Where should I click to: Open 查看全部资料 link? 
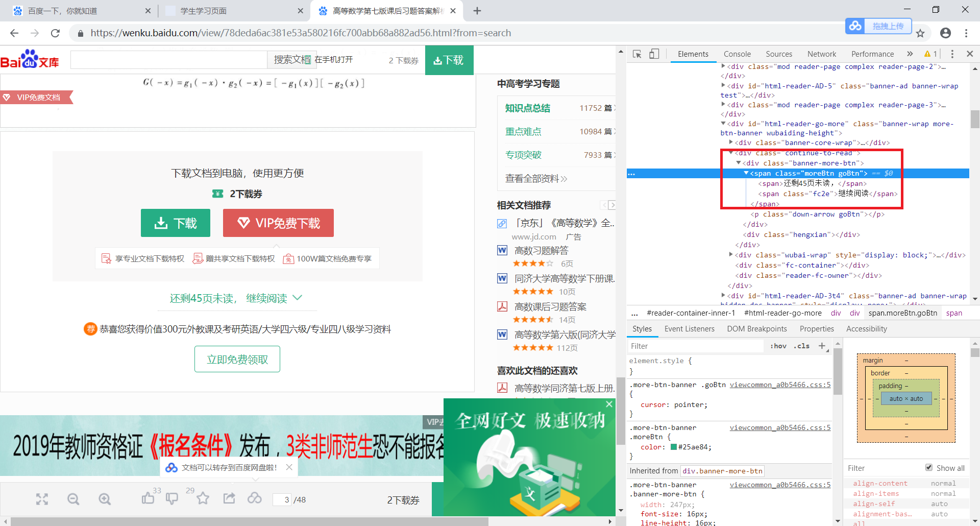pos(536,179)
